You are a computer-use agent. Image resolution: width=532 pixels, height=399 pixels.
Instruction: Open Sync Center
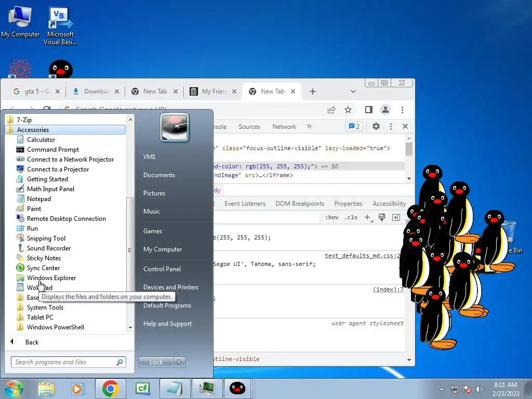tap(43, 268)
